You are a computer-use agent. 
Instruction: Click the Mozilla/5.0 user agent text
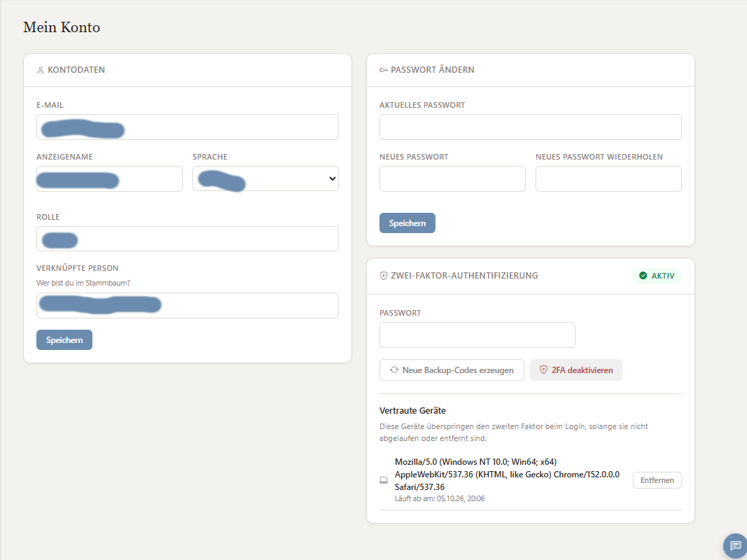[x=508, y=475]
